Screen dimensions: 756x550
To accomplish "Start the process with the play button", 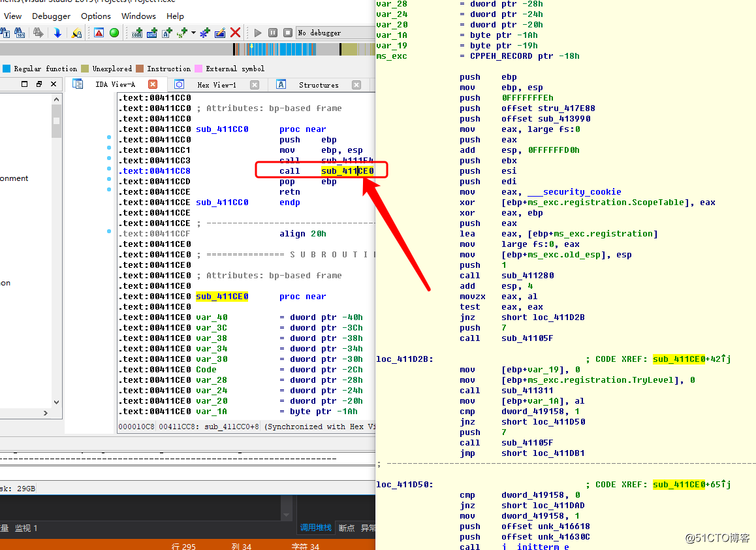I will click(x=258, y=33).
